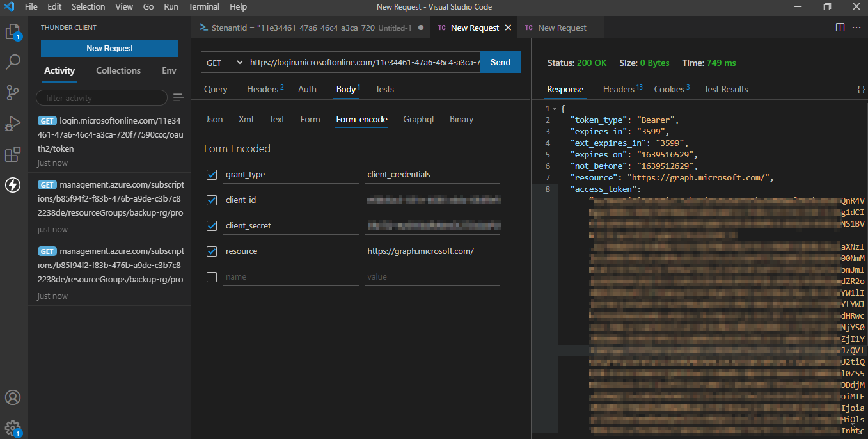The width and height of the screenshot is (868, 439).
Task: Click the resource key field
Action: coord(291,251)
